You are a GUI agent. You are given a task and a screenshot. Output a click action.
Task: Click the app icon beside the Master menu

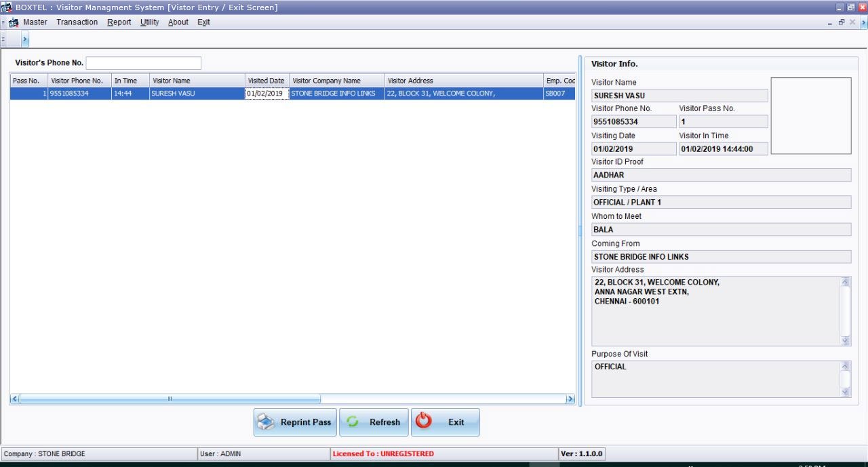14,22
